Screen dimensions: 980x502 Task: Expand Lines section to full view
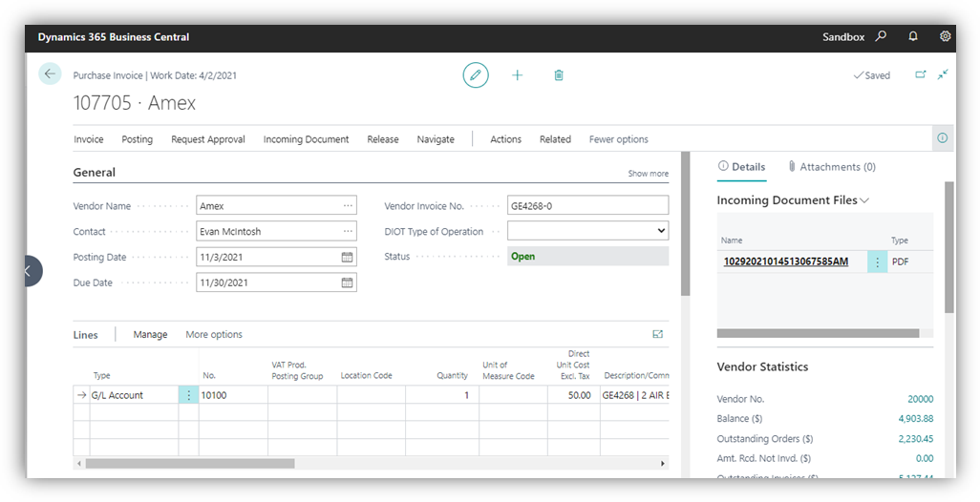click(x=657, y=335)
